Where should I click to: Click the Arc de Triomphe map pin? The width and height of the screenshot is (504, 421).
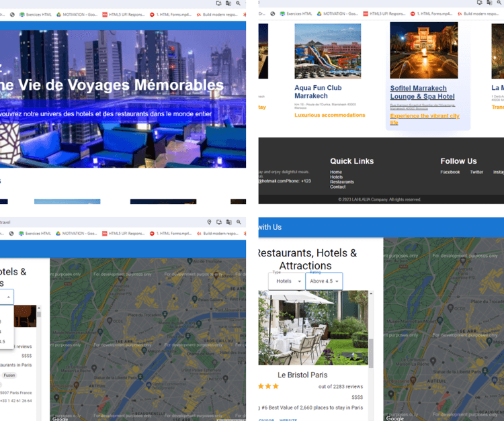click(190, 261)
